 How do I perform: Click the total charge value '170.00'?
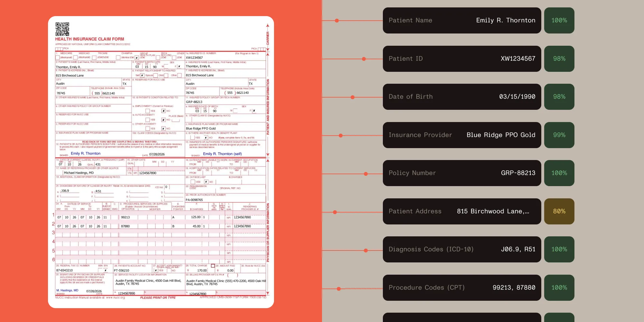[202, 270]
